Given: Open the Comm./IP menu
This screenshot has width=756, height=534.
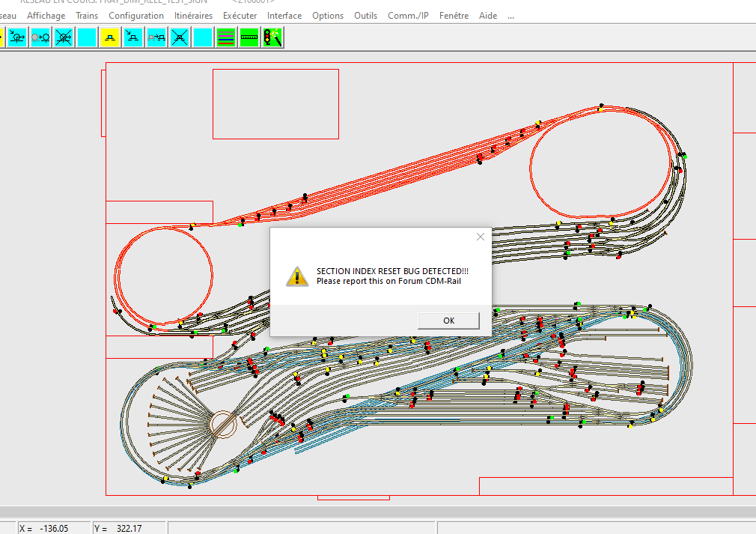Looking at the screenshot, I should tap(408, 16).
